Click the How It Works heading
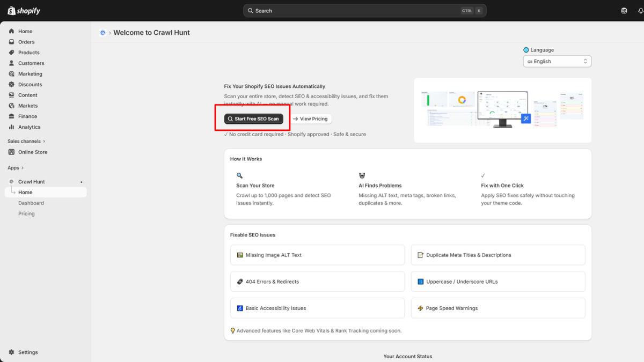644x362 pixels. pyautogui.click(x=246, y=159)
